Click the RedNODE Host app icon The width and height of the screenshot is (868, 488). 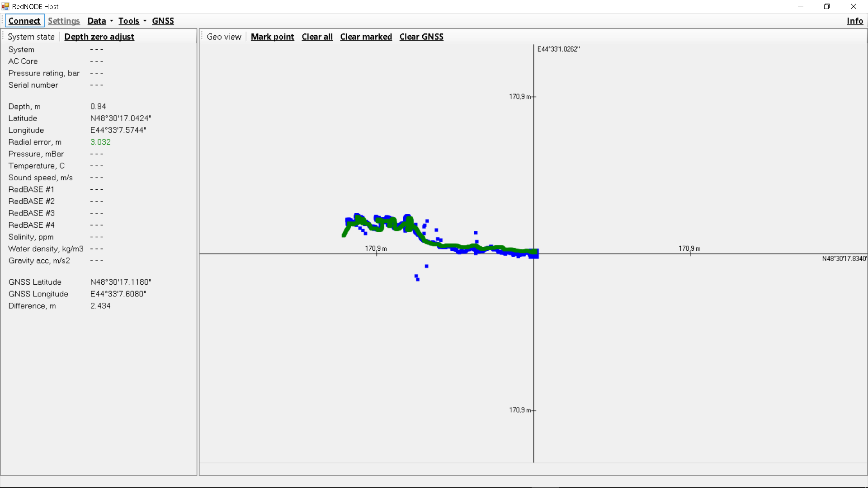click(5, 6)
